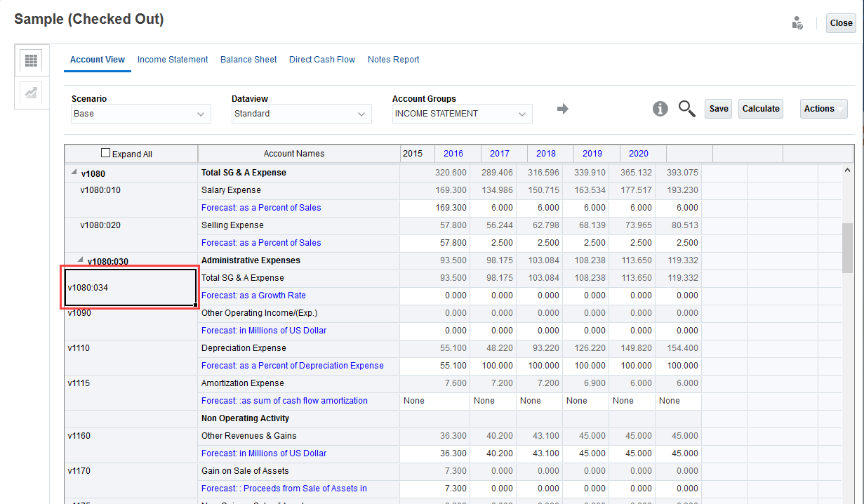Open the Forecast: as a Growth Rate link
This screenshot has width=864, height=504.
tap(253, 296)
